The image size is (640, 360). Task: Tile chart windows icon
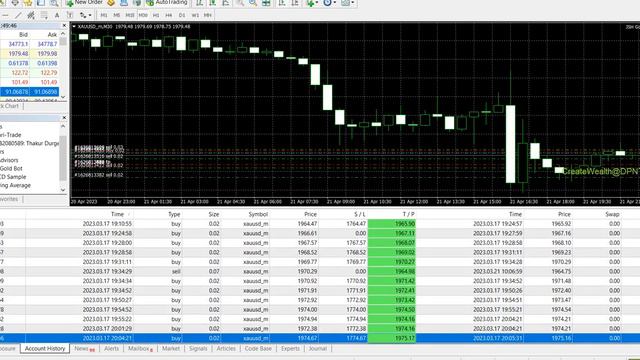tap(266, 3)
